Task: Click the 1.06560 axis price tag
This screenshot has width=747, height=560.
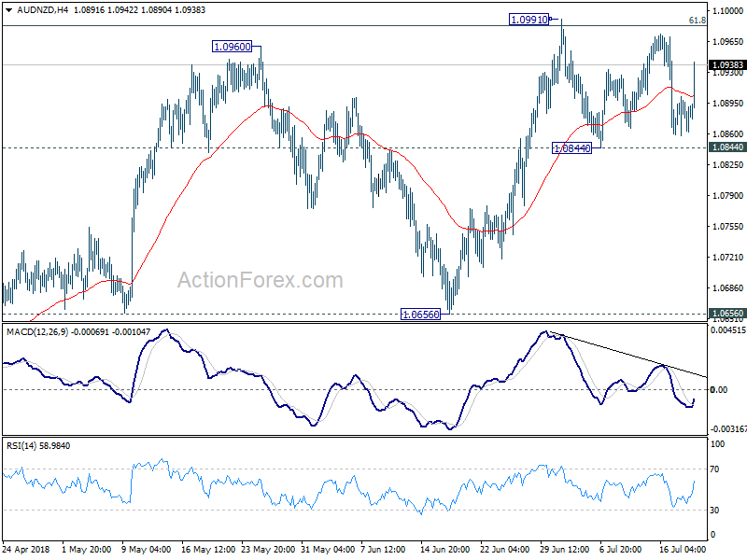Action: coord(727,314)
